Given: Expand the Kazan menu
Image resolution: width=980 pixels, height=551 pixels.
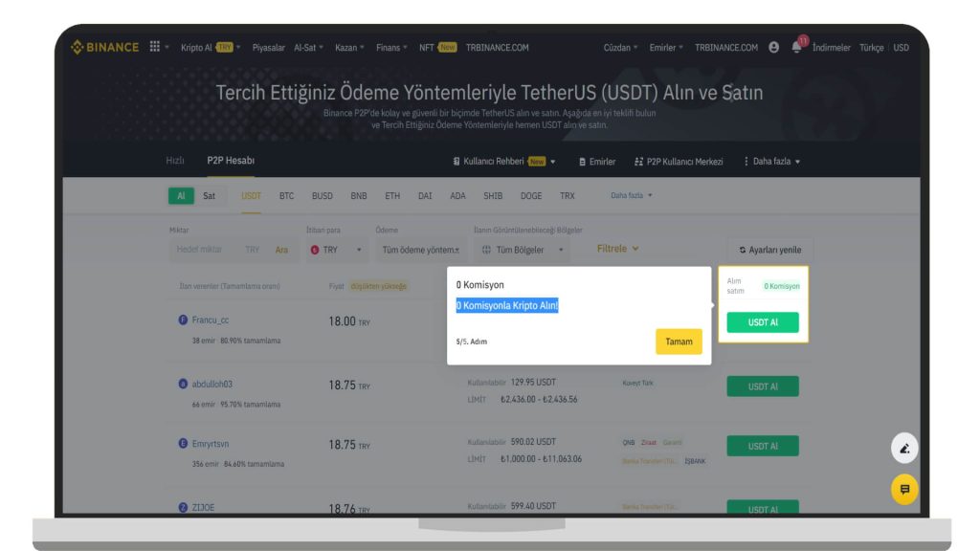Looking at the screenshot, I should tap(349, 48).
